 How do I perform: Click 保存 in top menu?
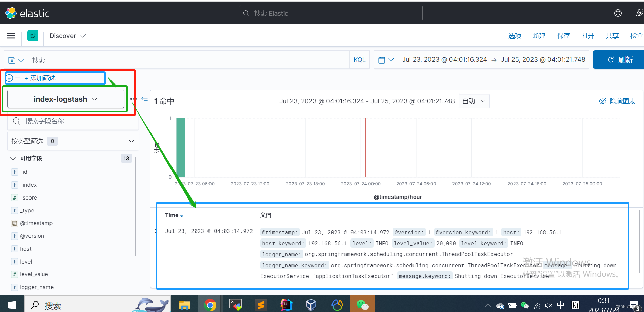(563, 36)
